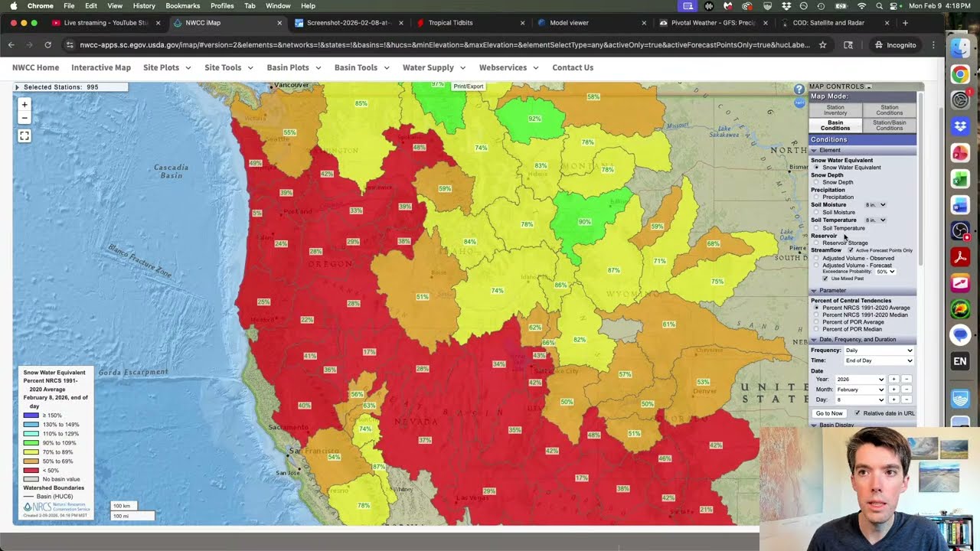Open Dropbox from the dock

pos(960,126)
